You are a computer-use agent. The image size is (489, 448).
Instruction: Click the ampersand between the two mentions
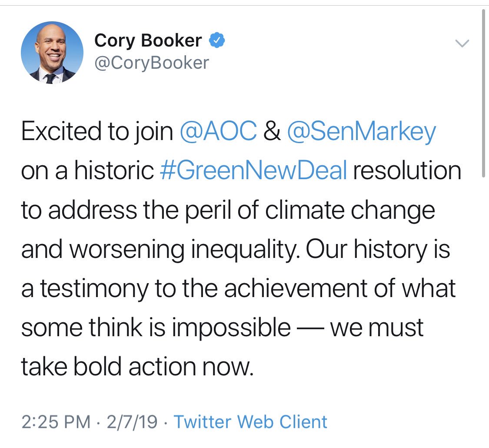(272, 132)
